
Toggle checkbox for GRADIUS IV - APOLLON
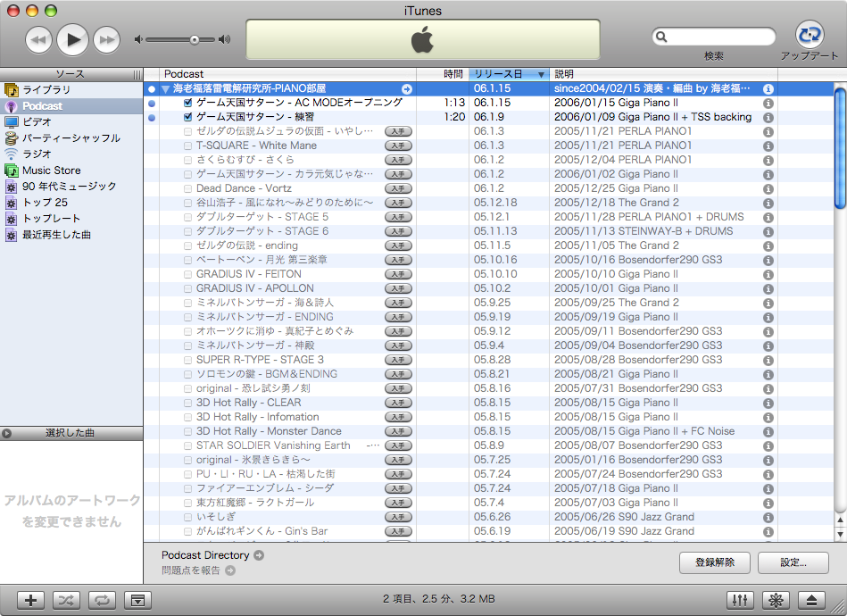(187, 288)
